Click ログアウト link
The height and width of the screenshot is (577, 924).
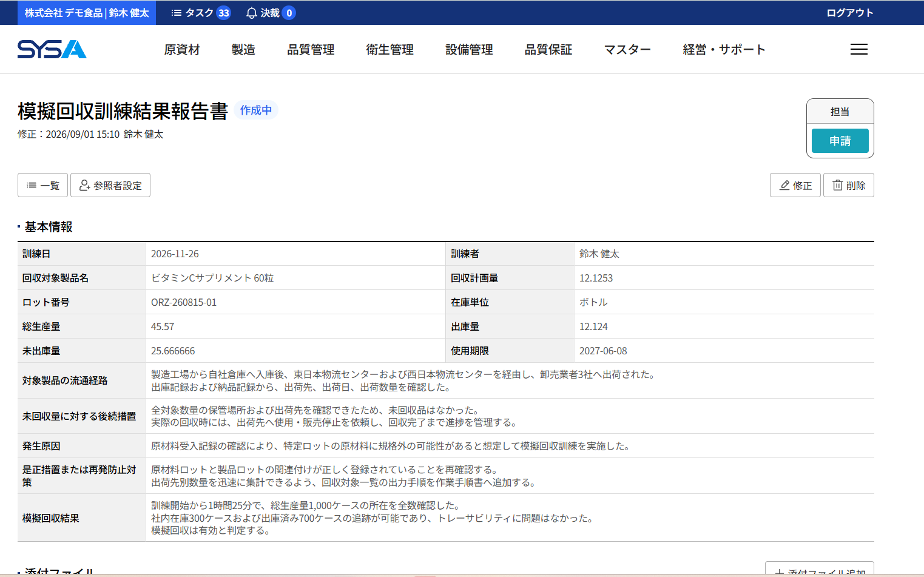[849, 13]
